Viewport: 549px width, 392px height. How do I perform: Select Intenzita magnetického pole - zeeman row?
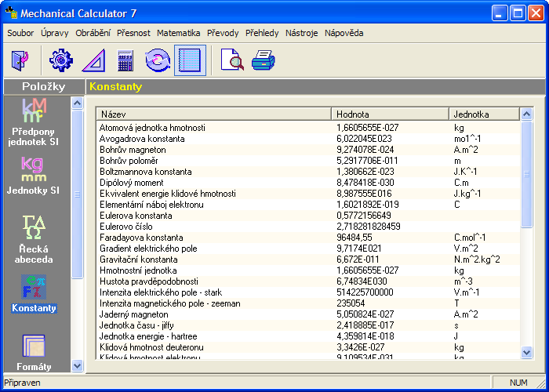(x=308, y=303)
